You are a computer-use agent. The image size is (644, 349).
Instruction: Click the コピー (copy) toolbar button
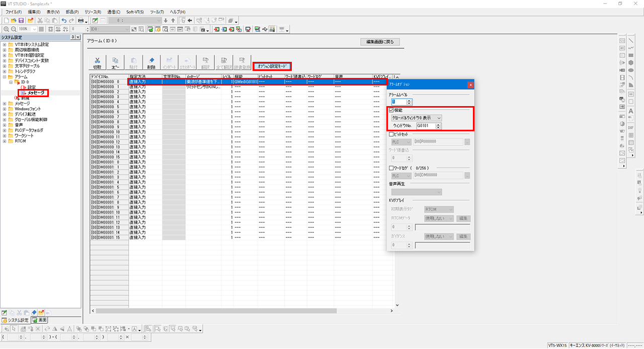click(x=116, y=62)
